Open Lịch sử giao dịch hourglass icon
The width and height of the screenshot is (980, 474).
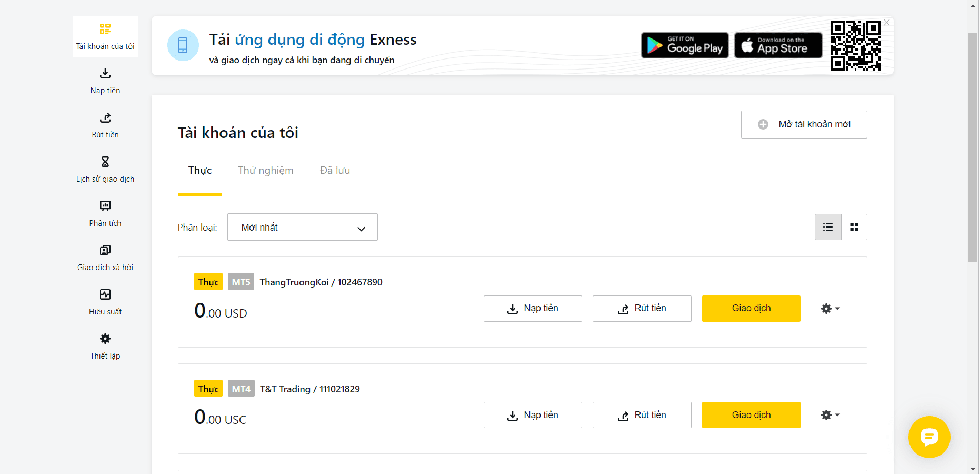[105, 162]
